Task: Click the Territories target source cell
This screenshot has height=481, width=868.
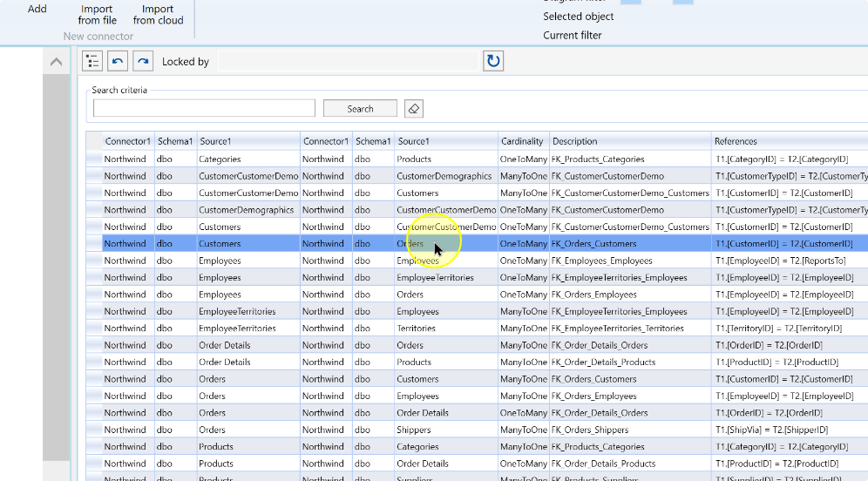Action: [x=445, y=329]
